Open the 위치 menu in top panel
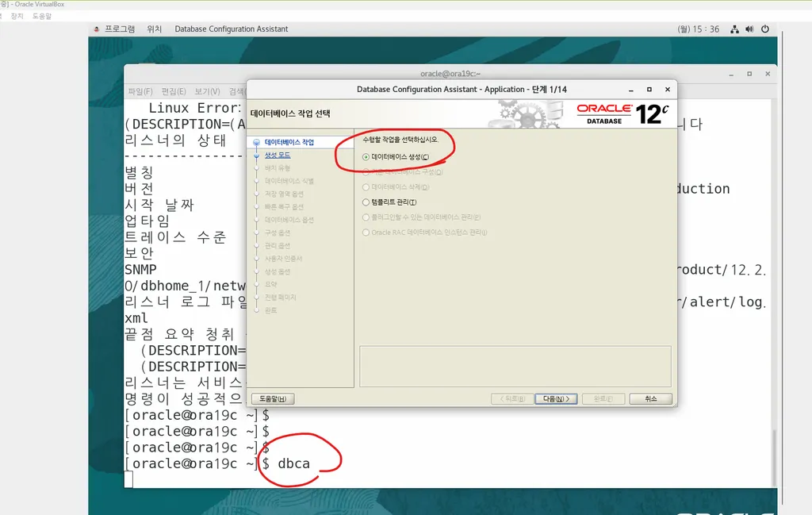Image resolution: width=812 pixels, height=515 pixels. point(155,29)
